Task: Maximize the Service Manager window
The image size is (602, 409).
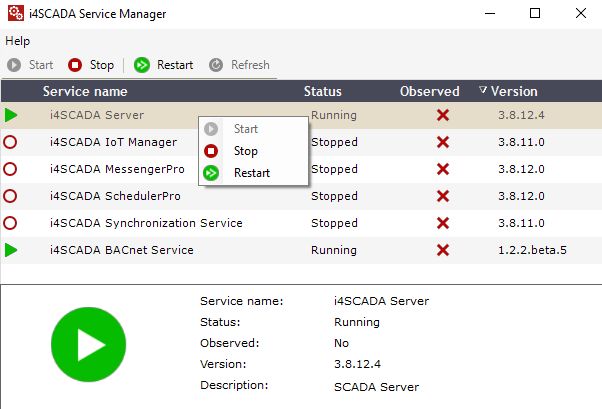Action: pos(535,13)
